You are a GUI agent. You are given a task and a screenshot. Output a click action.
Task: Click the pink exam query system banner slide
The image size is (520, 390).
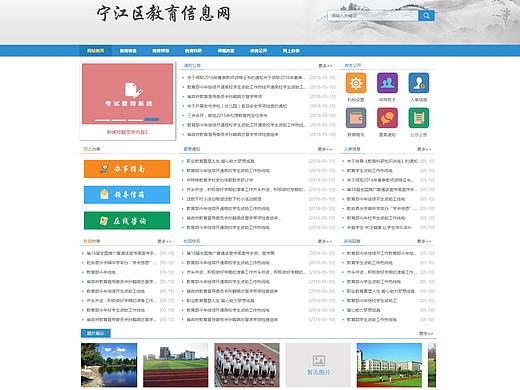128,94
